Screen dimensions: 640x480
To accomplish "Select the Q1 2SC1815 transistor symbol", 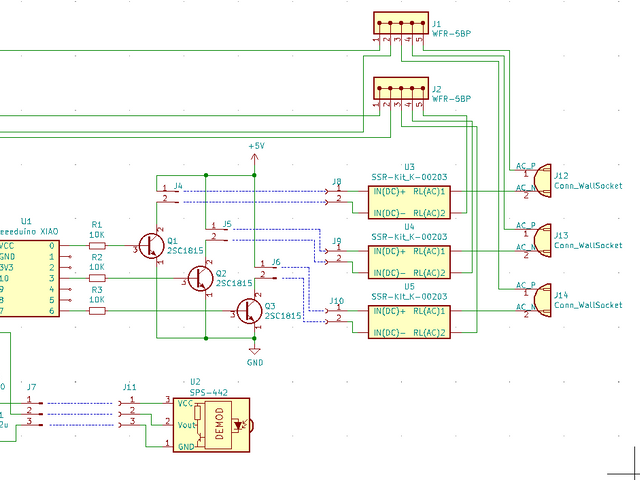I will pyautogui.click(x=152, y=246).
